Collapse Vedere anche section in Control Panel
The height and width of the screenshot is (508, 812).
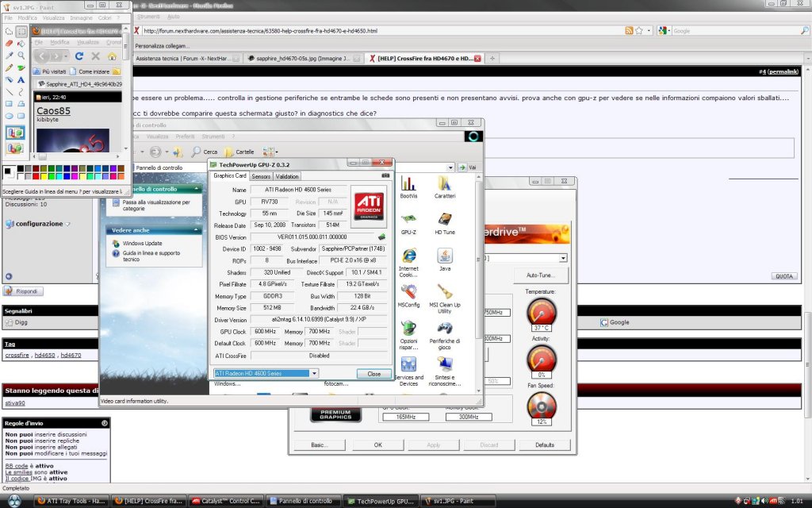(x=197, y=230)
